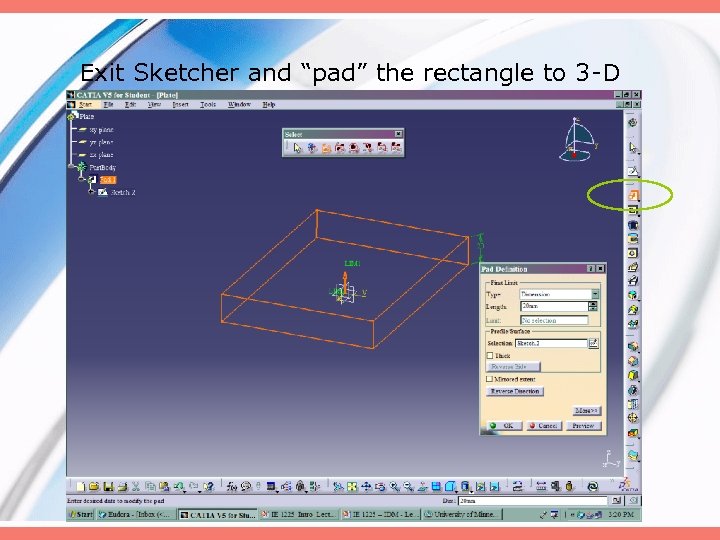
Task: Click the Copy icon in bottom toolbar
Action: click(150, 486)
